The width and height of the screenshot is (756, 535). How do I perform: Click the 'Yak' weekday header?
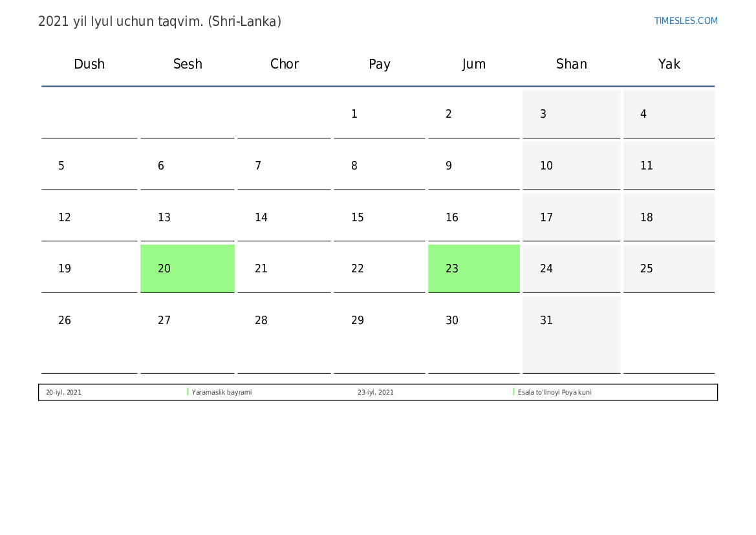click(669, 63)
